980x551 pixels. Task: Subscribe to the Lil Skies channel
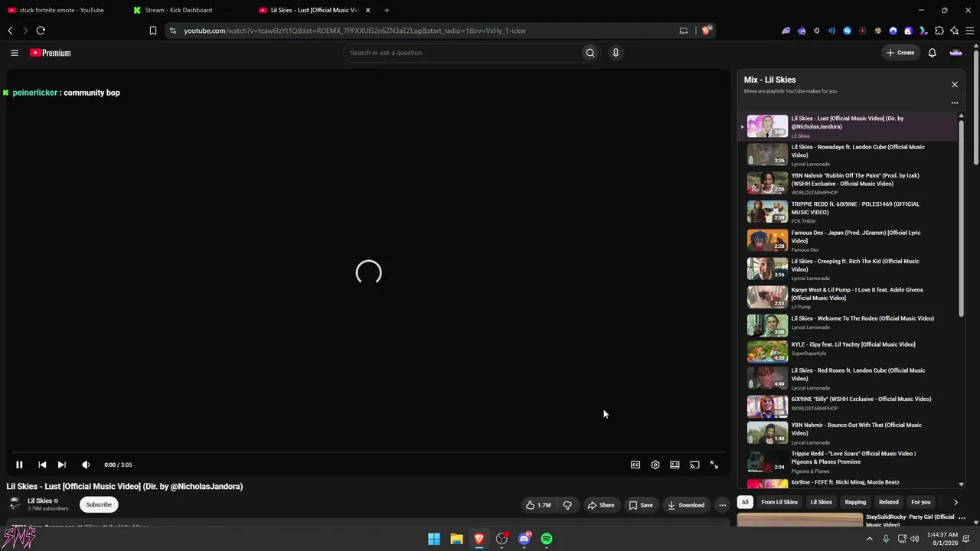[99, 504]
